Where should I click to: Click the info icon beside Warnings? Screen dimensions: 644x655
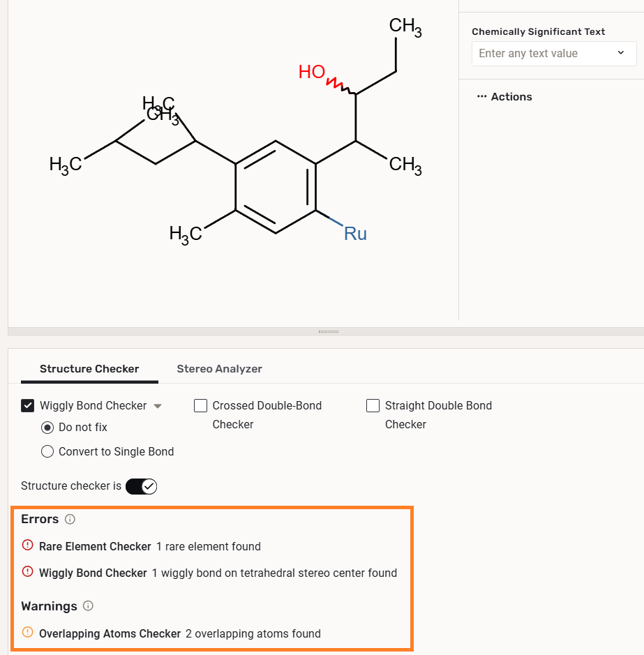(x=88, y=605)
